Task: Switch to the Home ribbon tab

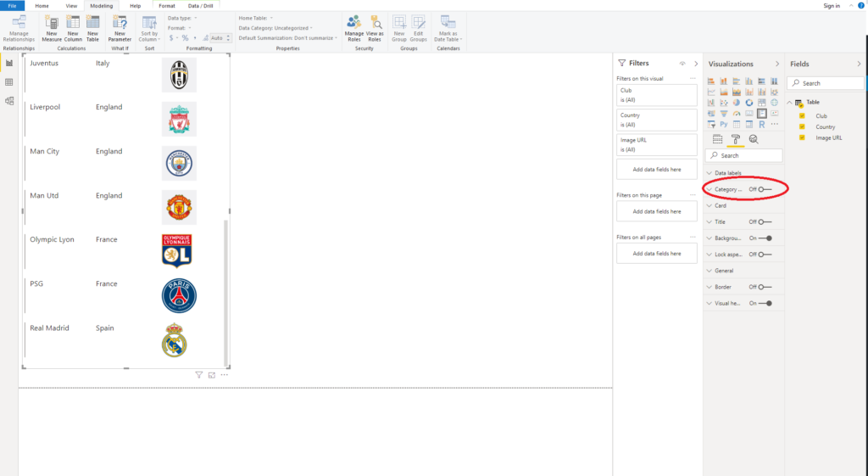Action: (x=42, y=6)
